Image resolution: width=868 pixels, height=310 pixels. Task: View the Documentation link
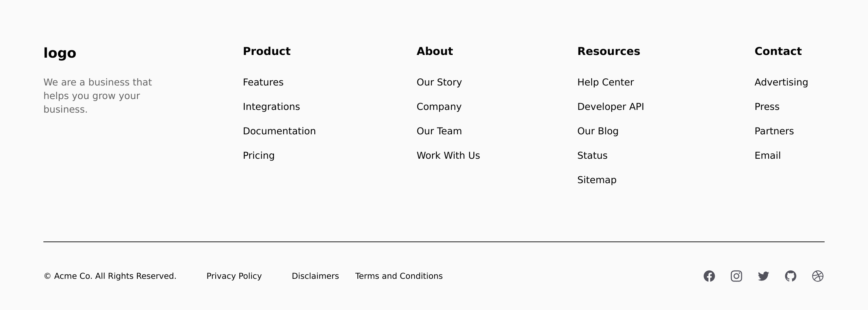(x=279, y=131)
